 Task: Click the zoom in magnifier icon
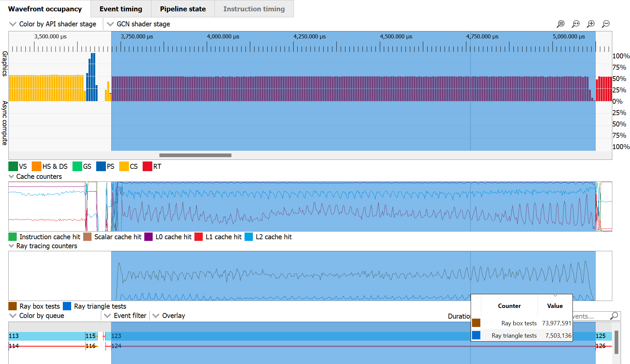pos(591,24)
